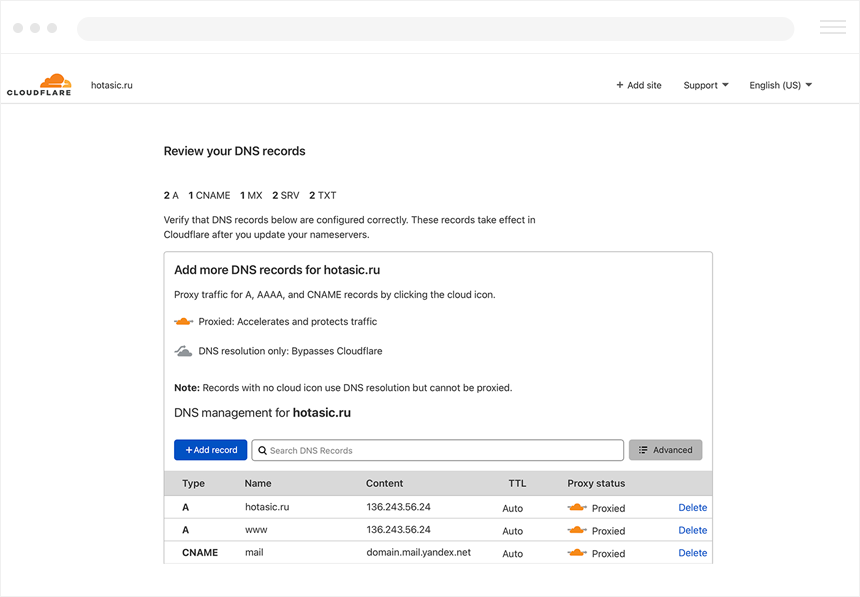Image resolution: width=860 pixels, height=597 pixels.
Task: Focus the Search DNS Records field
Action: pyautogui.click(x=438, y=450)
